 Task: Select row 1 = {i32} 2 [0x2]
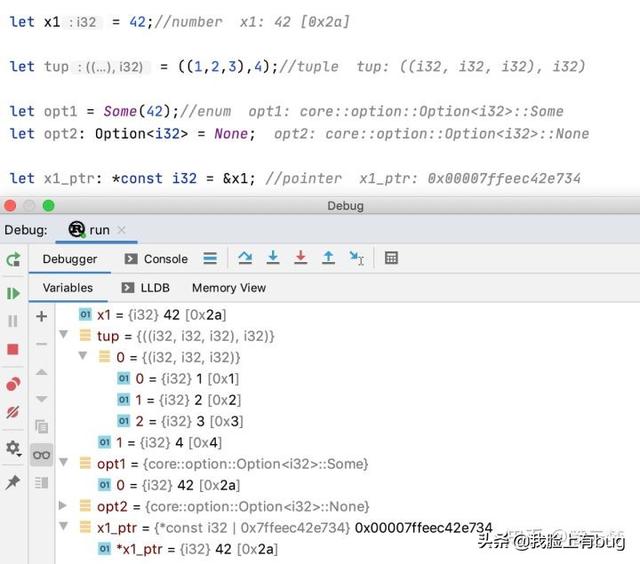(179, 400)
